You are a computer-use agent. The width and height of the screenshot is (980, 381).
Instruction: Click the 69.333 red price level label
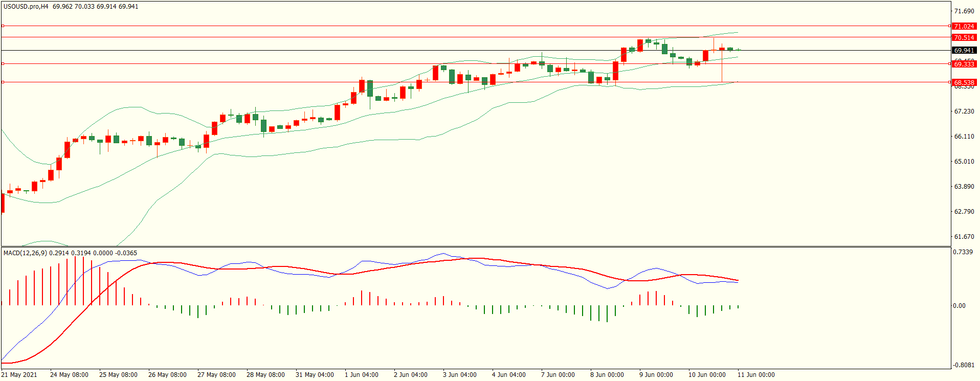tap(964, 64)
